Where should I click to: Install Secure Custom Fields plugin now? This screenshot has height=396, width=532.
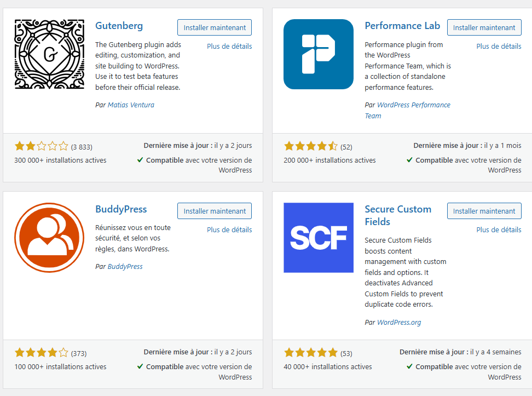[x=484, y=211]
